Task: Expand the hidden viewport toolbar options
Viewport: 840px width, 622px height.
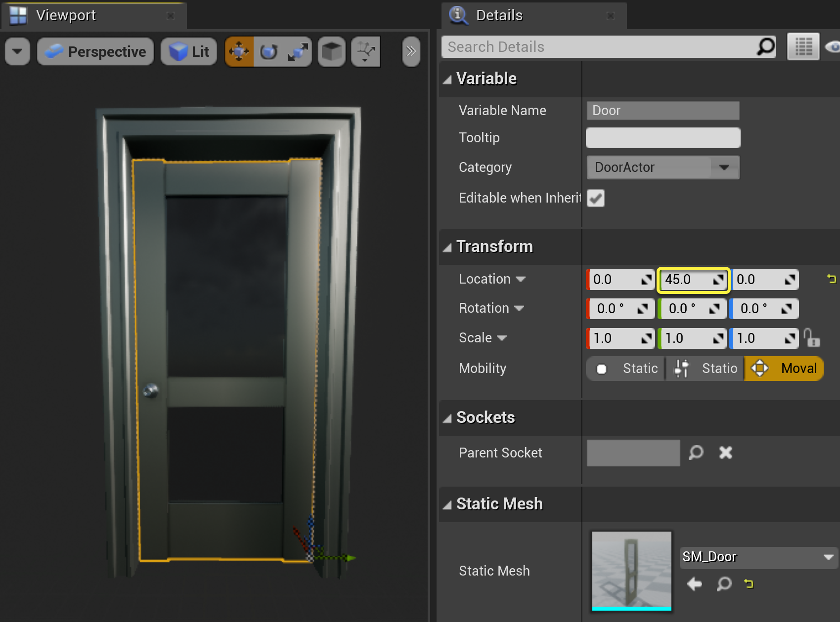Action: (x=411, y=51)
